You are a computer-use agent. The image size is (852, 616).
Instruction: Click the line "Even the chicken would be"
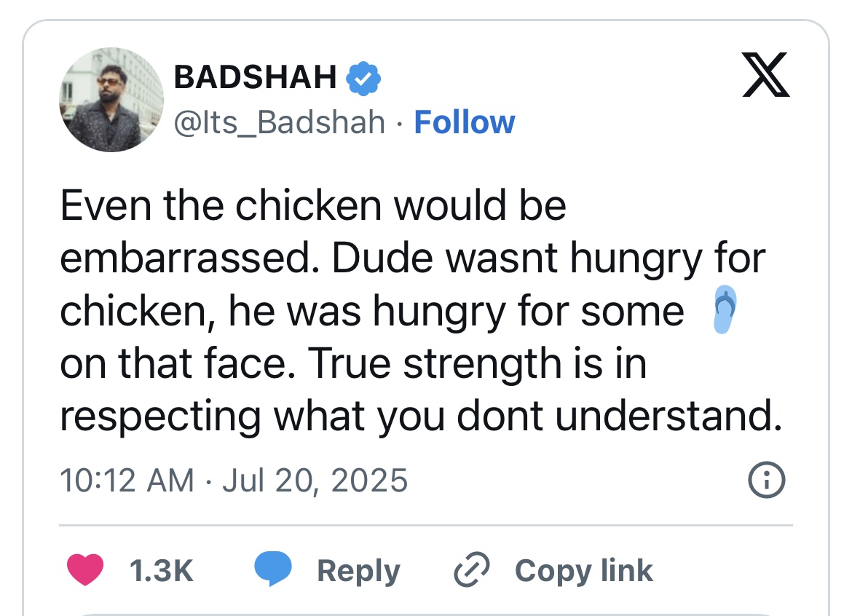coord(313,206)
